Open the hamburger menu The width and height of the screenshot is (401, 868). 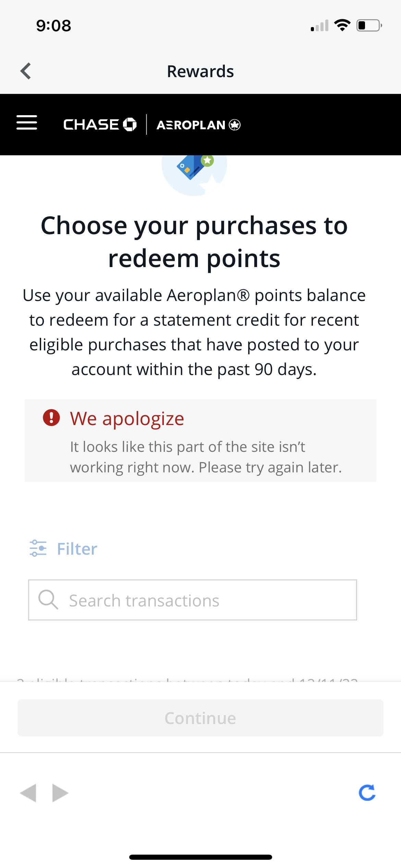click(x=27, y=123)
